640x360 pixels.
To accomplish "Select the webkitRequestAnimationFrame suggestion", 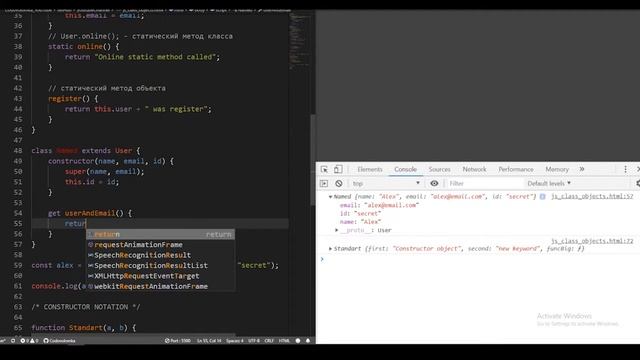I will (x=160, y=287).
